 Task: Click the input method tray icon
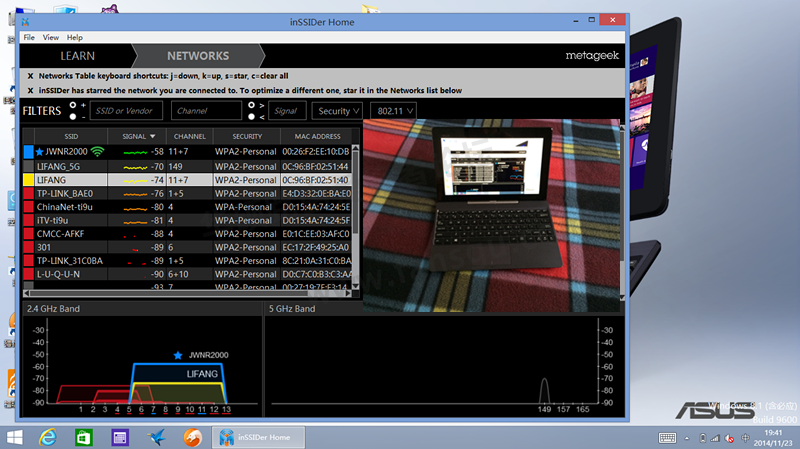745,438
